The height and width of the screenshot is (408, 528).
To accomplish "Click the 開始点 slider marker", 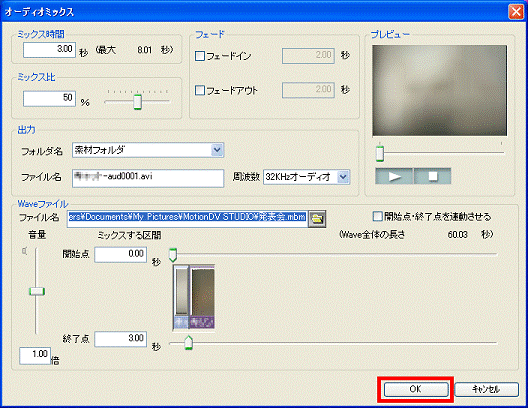I will point(173,255).
